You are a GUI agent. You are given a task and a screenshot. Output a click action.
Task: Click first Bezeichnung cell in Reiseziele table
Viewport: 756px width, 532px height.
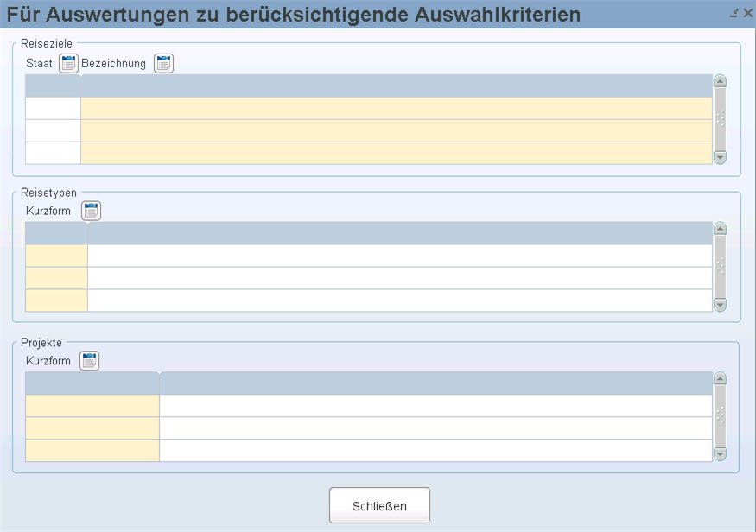click(x=396, y=108)
